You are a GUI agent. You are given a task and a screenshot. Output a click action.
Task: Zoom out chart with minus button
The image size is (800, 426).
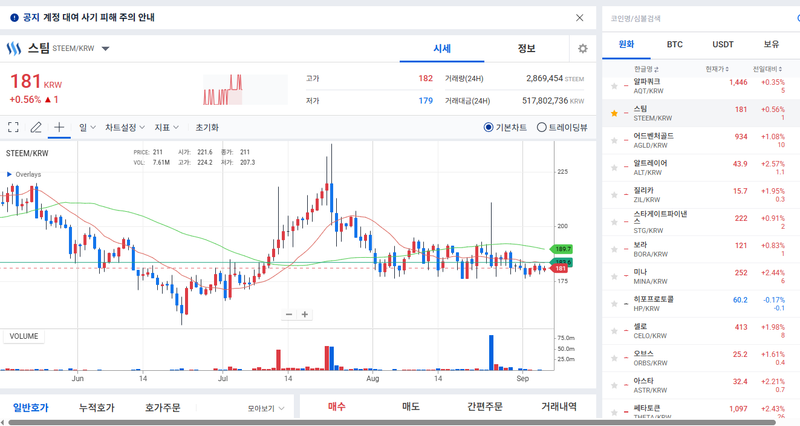(289, 314)
